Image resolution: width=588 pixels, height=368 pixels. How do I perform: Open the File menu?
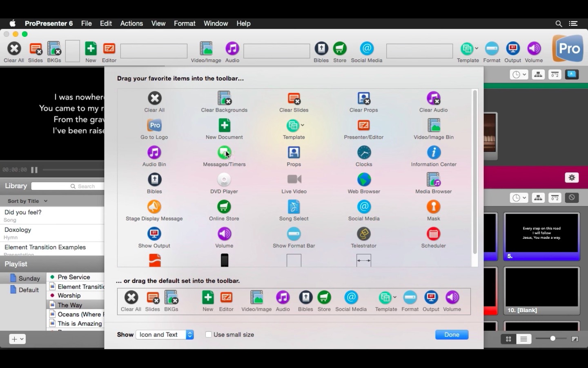pos(87,23)
